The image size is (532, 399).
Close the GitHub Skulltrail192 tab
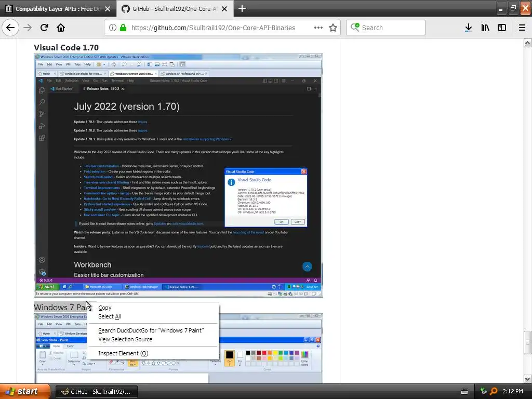[x=224, y=9]
